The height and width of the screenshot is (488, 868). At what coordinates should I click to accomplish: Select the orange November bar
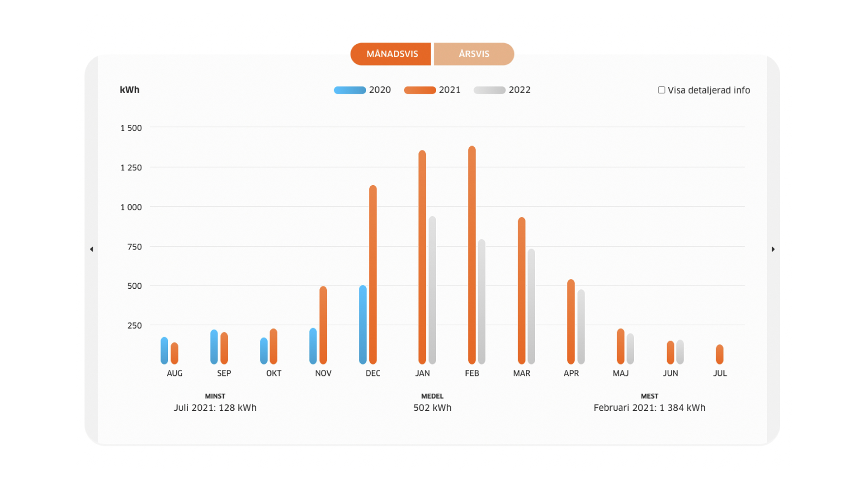click(323, 325)
